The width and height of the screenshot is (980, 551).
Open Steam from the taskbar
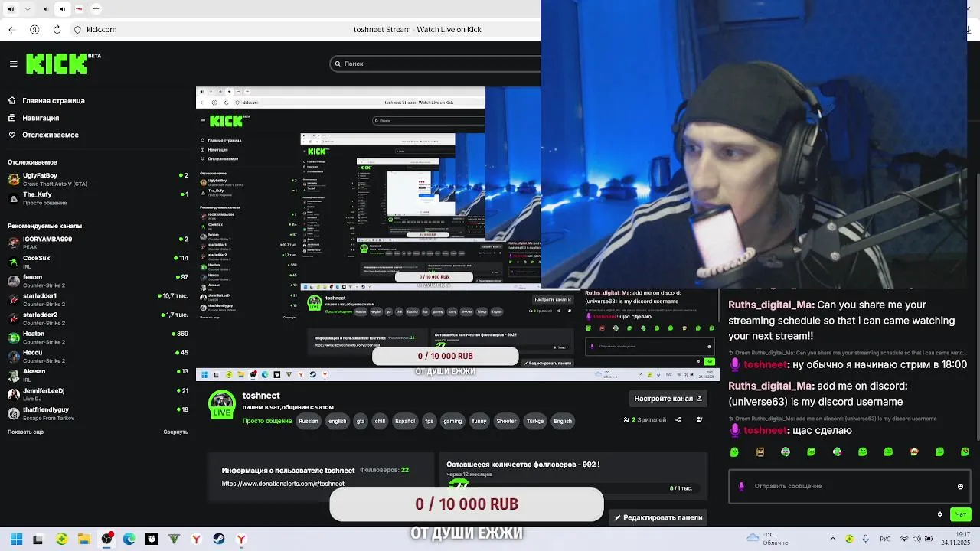click(219, 539)
